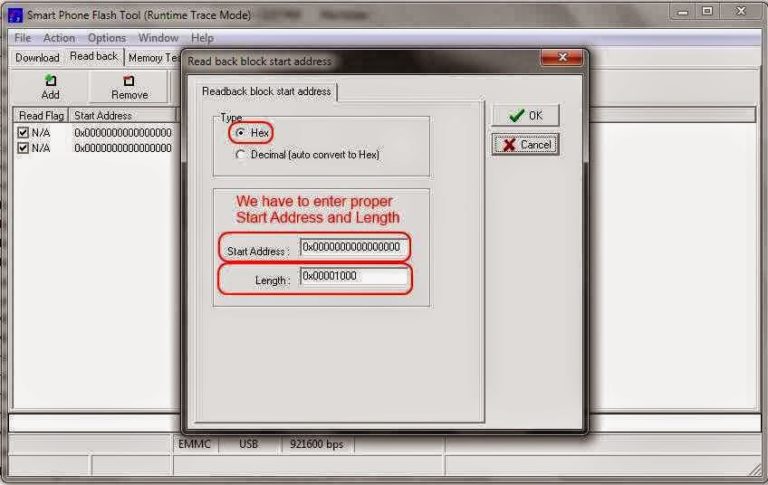The image size is (768, 485).
Task: Click the 921600 bps status bar entry
Action: (x=316, y=444)
